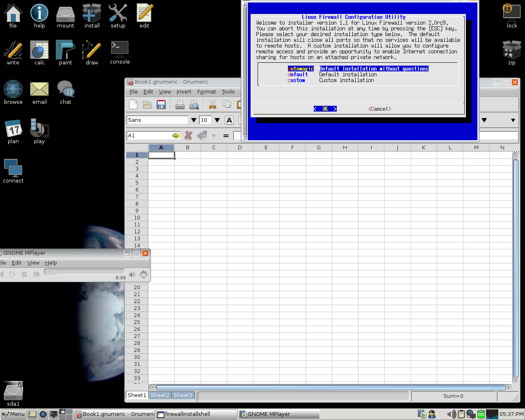
Task: Click the A1 cell reference box
Action: tap(150, 135)
